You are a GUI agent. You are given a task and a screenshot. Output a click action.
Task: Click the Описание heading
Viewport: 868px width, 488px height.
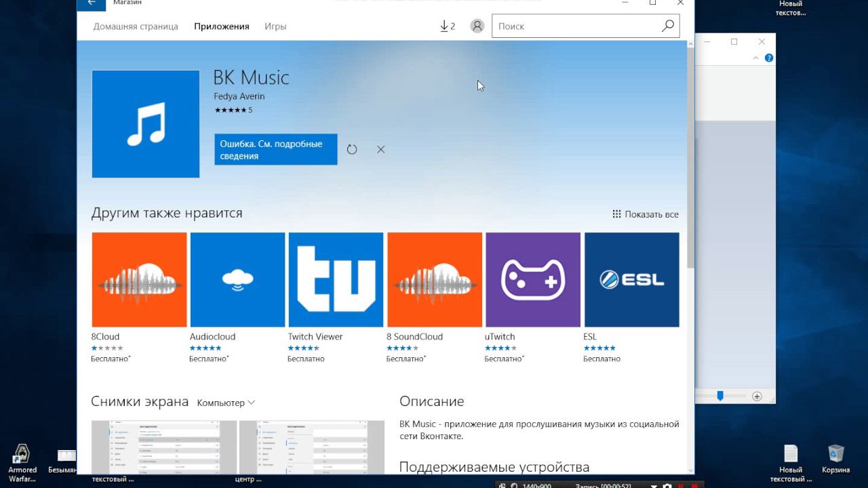pos(432,401)
